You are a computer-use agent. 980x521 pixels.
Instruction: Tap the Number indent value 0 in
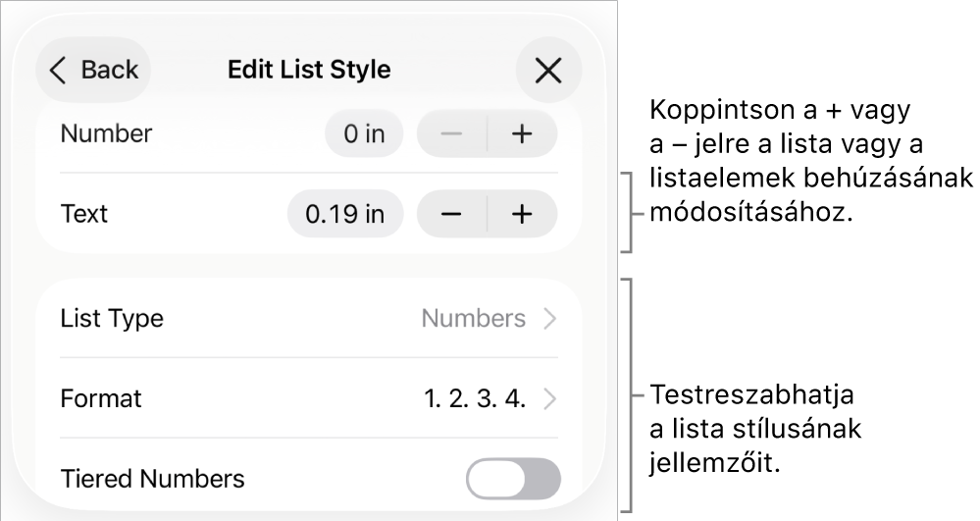point(364,134)
